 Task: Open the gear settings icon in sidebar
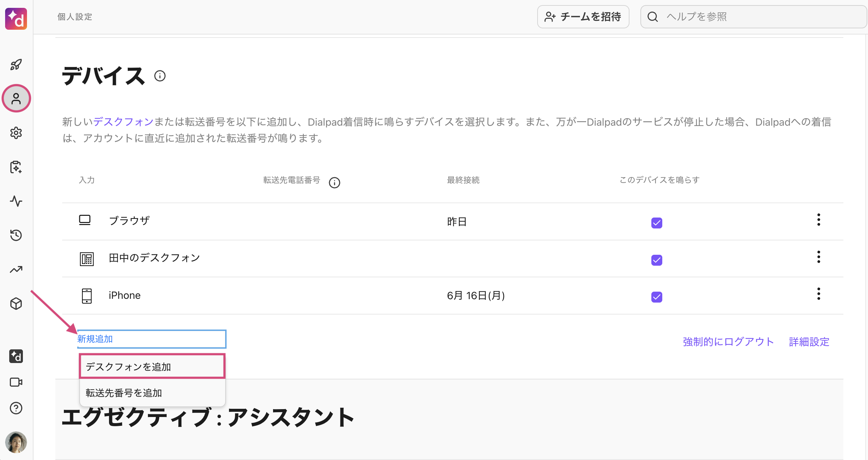tap(16, 133)
